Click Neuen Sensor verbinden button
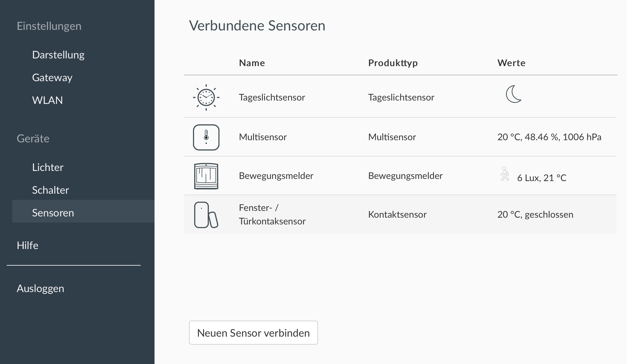 click(253, 333)
